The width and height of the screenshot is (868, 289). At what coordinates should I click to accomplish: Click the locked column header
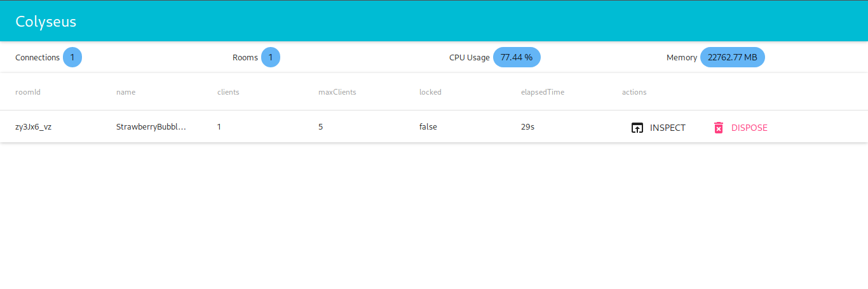(x=430, y=92)
